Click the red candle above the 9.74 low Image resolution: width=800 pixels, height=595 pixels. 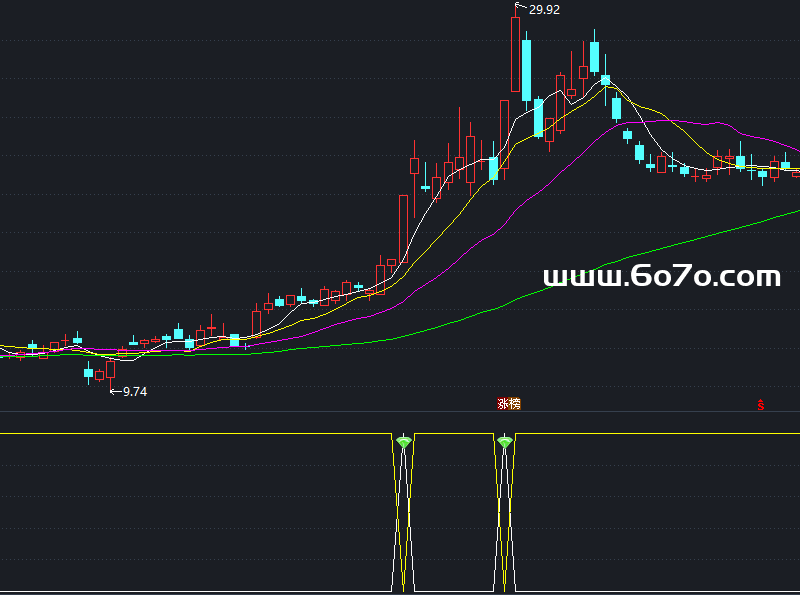point(110,369)
